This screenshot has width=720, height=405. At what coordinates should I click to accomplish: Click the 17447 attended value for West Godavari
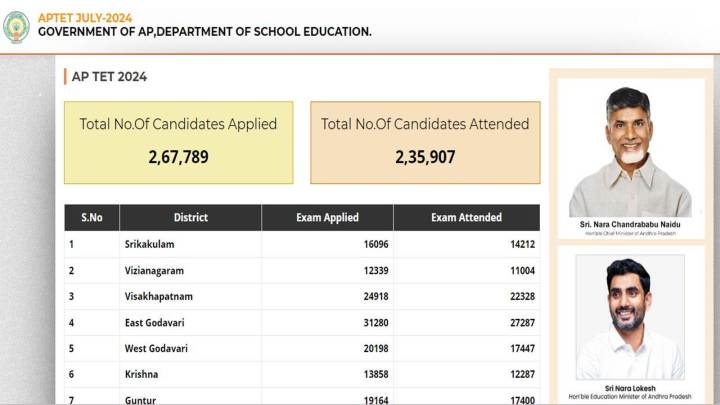523,349
